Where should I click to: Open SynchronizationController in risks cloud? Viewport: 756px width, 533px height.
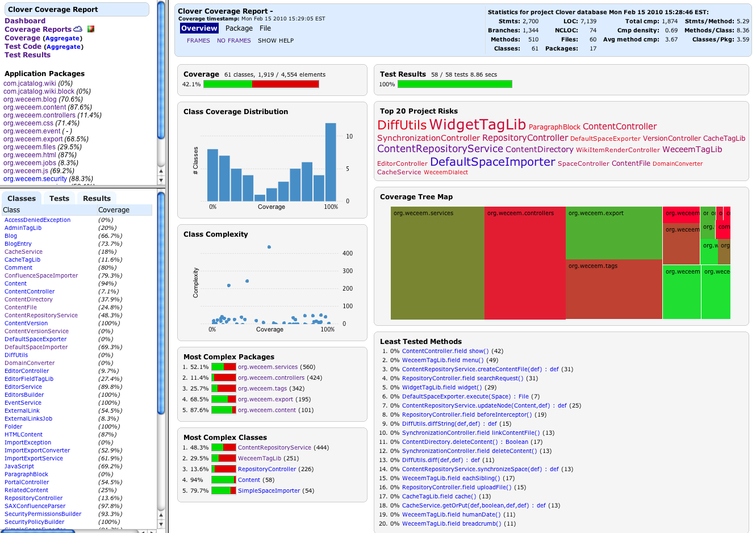click(x=428, y=138)
